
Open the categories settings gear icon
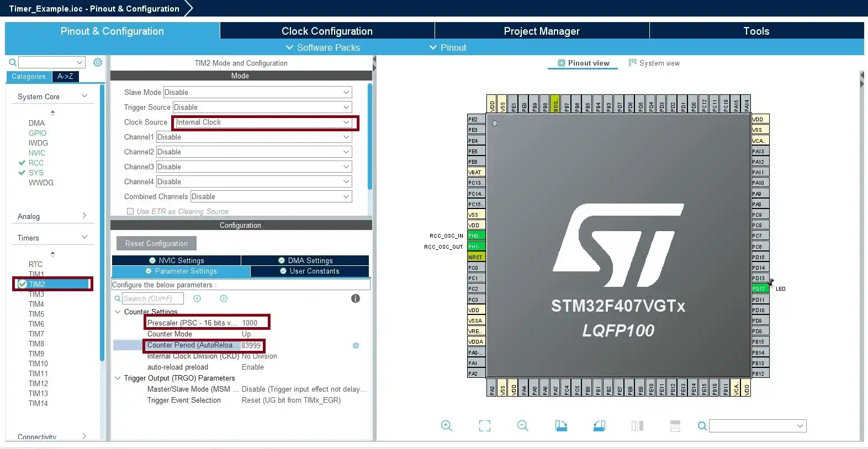[x=98, y=62]
